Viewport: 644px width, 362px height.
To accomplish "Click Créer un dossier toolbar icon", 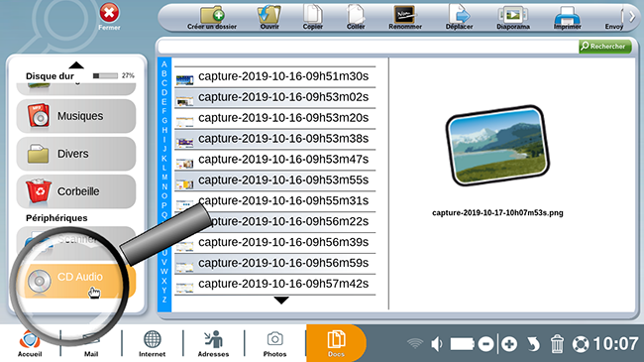I will coord(212,15).
